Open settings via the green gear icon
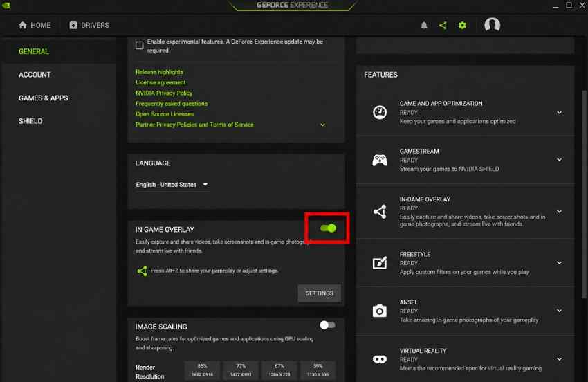This screenshot has height=382, width=588. [x=462, y=25]
